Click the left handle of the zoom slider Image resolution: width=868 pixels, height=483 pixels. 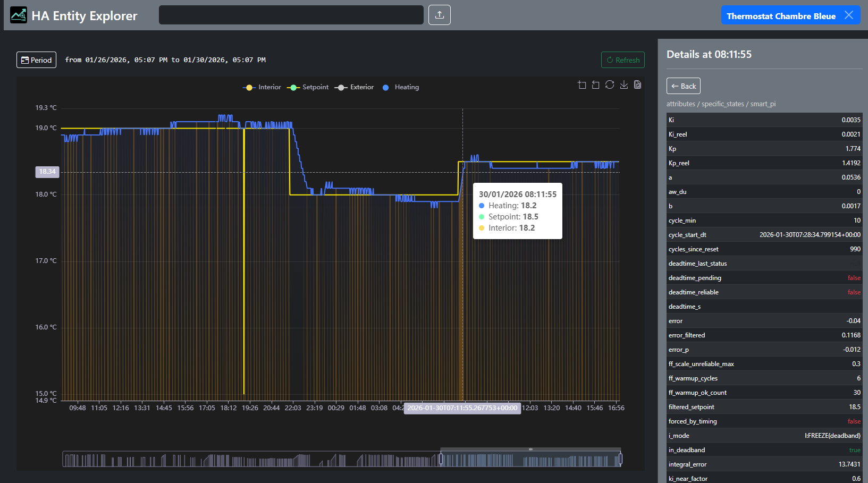(x=441, y=459)
